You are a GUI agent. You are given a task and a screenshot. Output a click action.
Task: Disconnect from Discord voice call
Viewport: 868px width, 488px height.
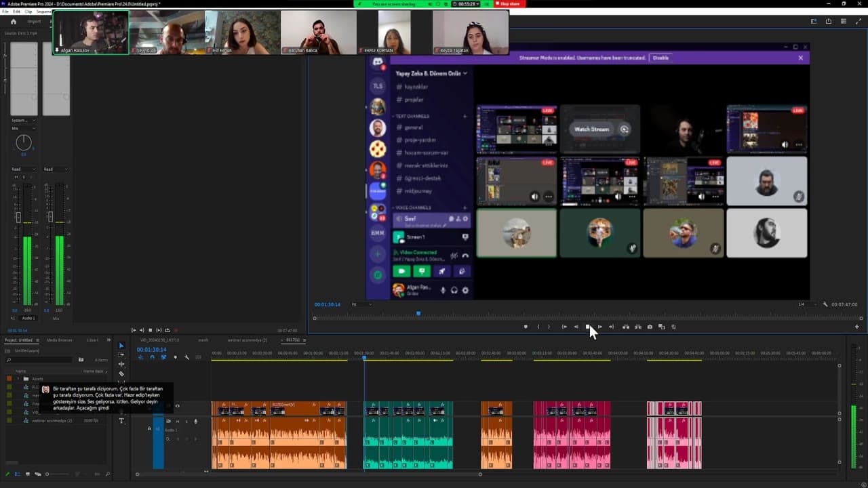465,256
